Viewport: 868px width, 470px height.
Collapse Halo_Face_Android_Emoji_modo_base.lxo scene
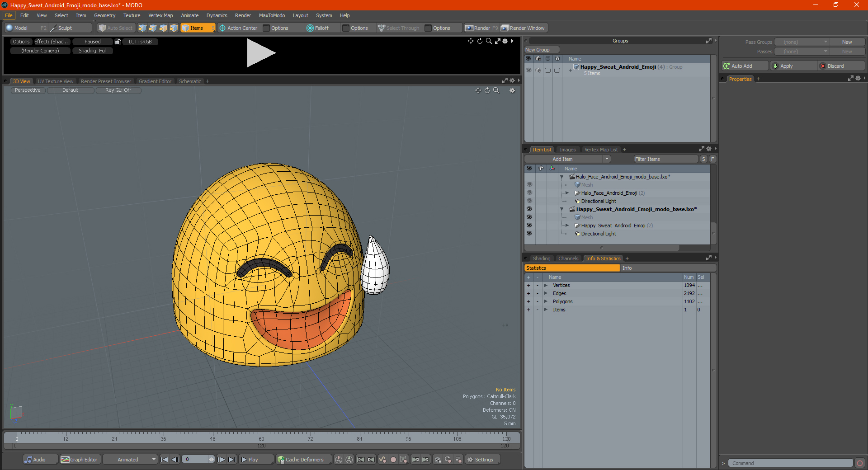click(x=562, y=177)
